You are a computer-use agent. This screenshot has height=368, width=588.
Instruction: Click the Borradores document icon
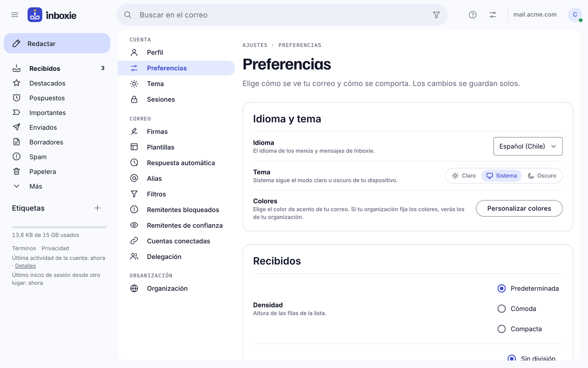tap(17, 142)
